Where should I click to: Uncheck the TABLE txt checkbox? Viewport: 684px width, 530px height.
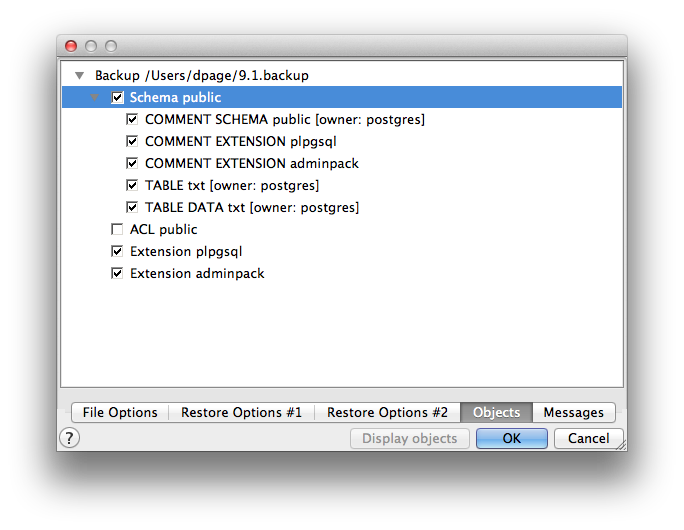133,186
